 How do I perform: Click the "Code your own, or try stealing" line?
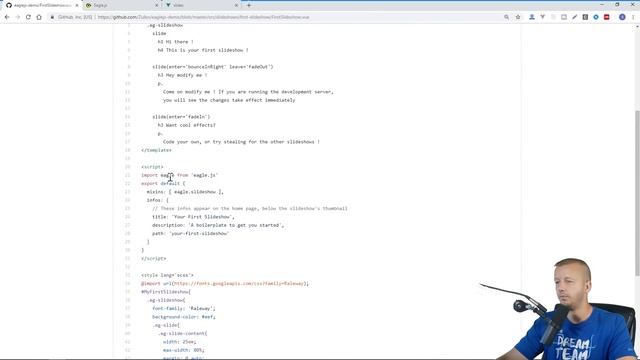tap(241, 142)
